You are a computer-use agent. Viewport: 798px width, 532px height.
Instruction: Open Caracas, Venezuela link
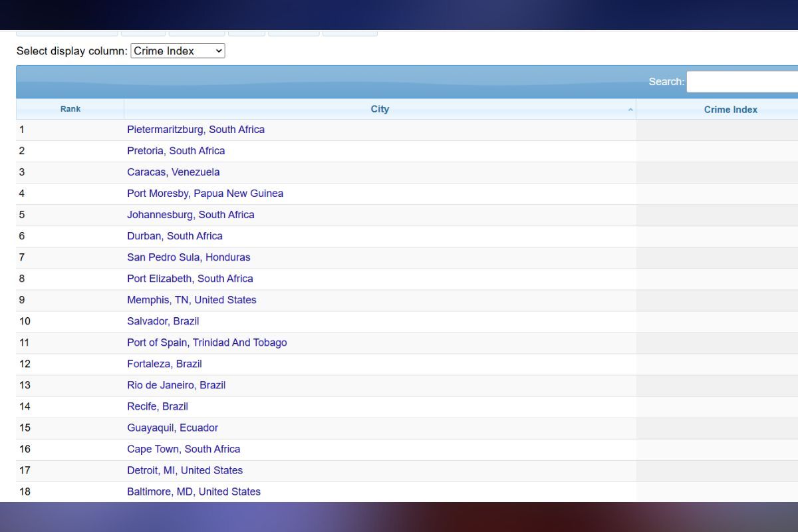point(173,172)
